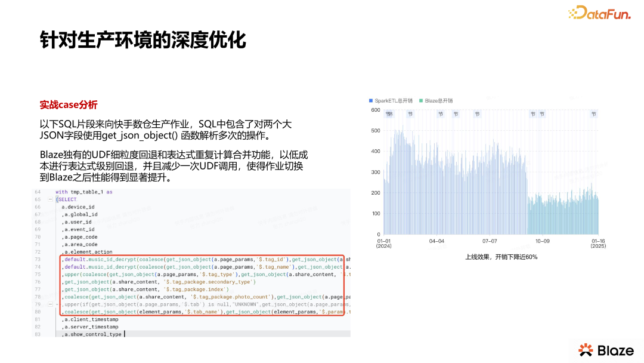
Task: Click the line with '$.tag_package.index'
Action: coord(145,290)
